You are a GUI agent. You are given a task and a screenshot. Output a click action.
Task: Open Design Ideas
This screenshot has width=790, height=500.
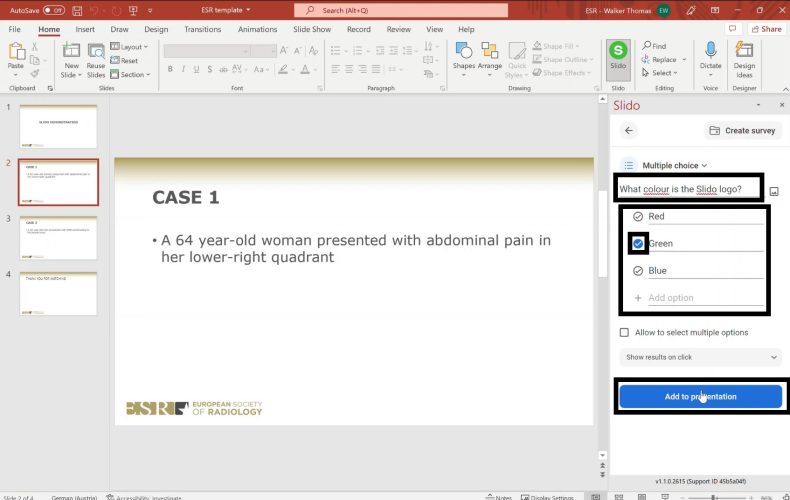[744, 59]
